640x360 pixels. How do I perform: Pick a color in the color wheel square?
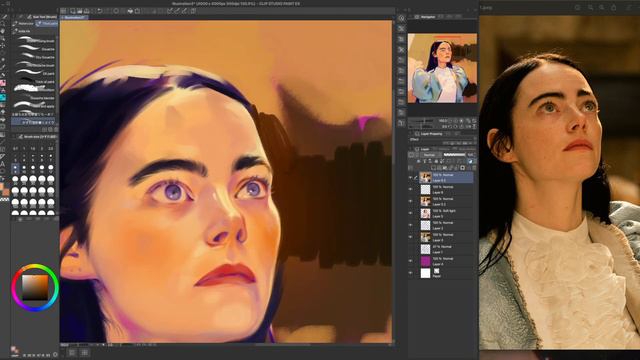35,287
